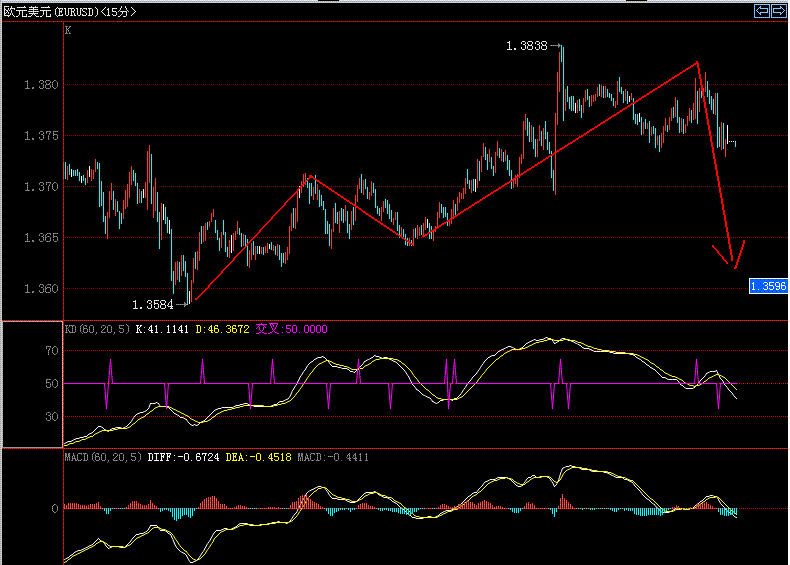Click the K:41.1141 value
Screen dimensions: 790x565
click(x=162, y=329)
